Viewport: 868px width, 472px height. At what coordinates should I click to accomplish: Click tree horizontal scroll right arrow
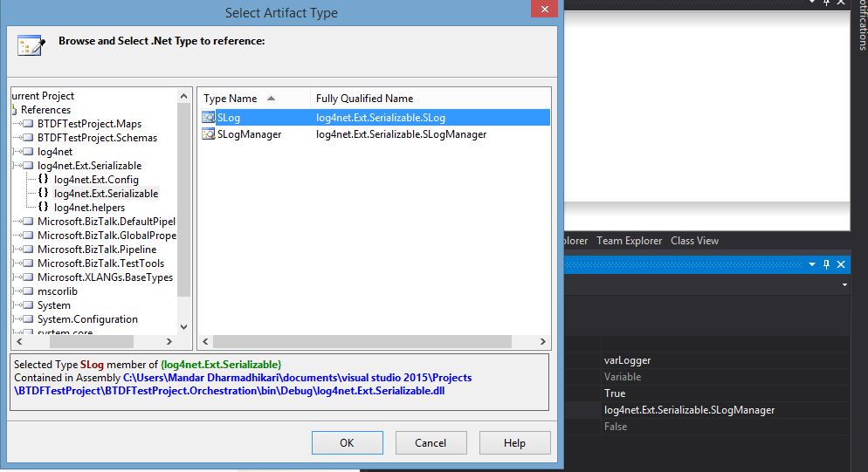click(x=169, y=341)
